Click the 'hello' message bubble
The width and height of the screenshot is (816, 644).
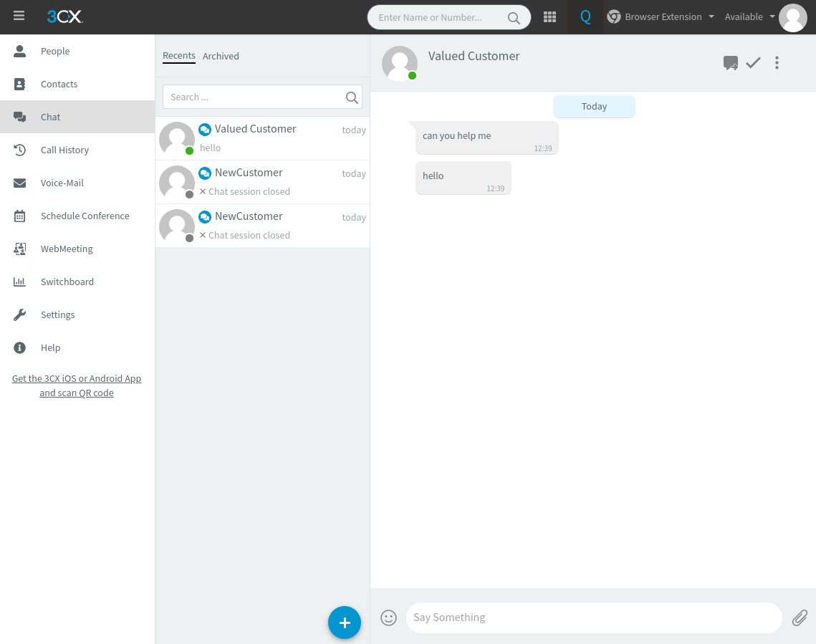[463, 178]
